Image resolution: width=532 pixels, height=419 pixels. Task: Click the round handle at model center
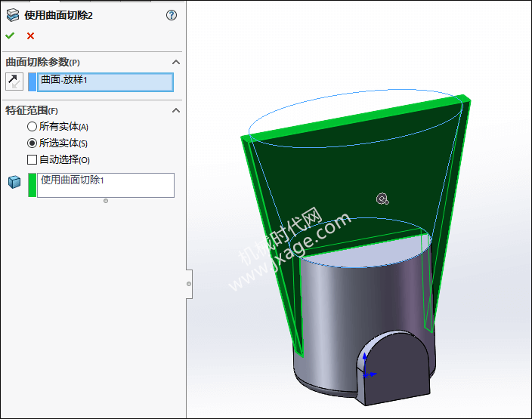(382, 199)
